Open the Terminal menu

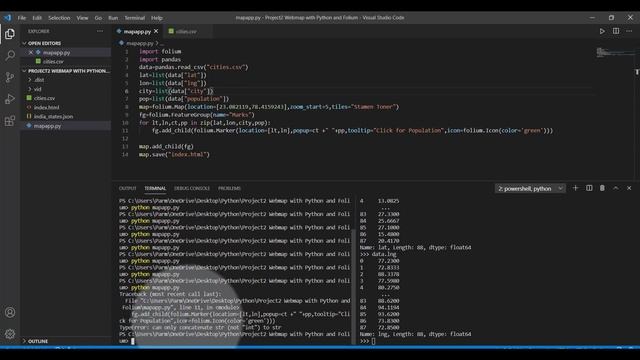[x=135, y=18]
